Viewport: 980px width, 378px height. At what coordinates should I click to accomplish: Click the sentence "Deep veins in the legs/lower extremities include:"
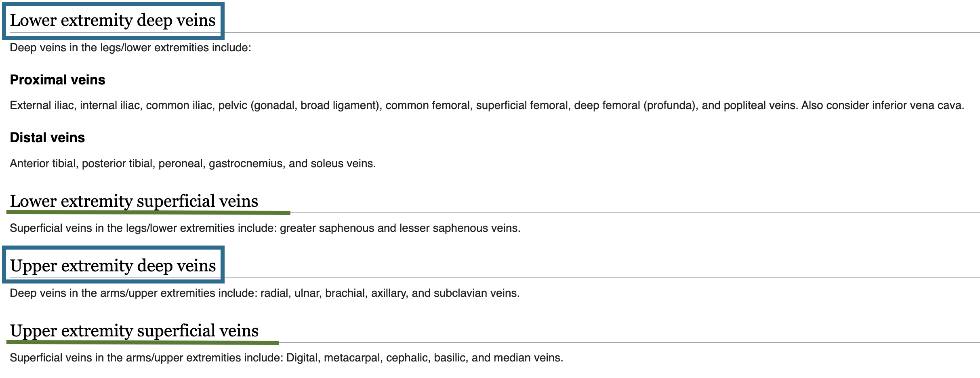coord(130,48)
